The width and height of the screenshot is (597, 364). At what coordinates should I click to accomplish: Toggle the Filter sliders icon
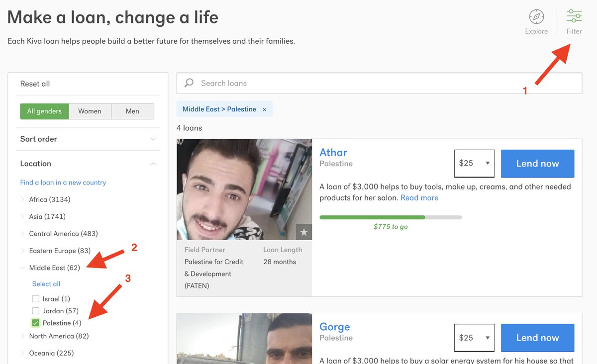[574, 16]
